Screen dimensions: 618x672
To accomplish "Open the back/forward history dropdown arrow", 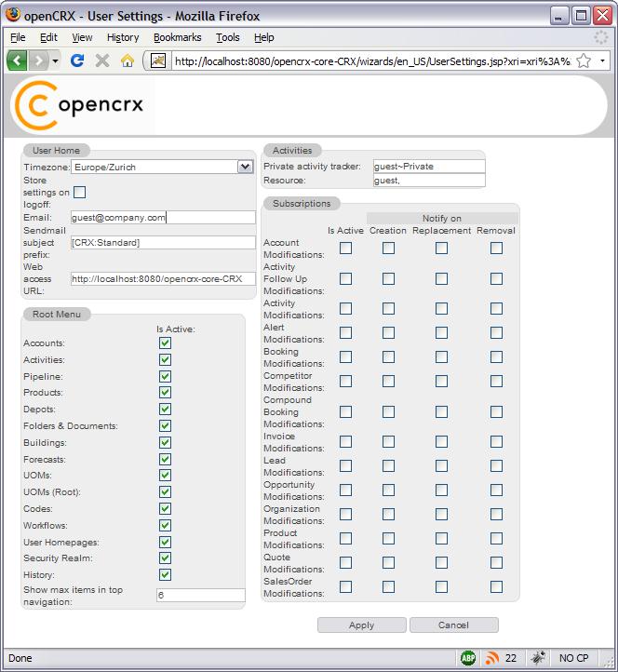I will coord(55,60).
